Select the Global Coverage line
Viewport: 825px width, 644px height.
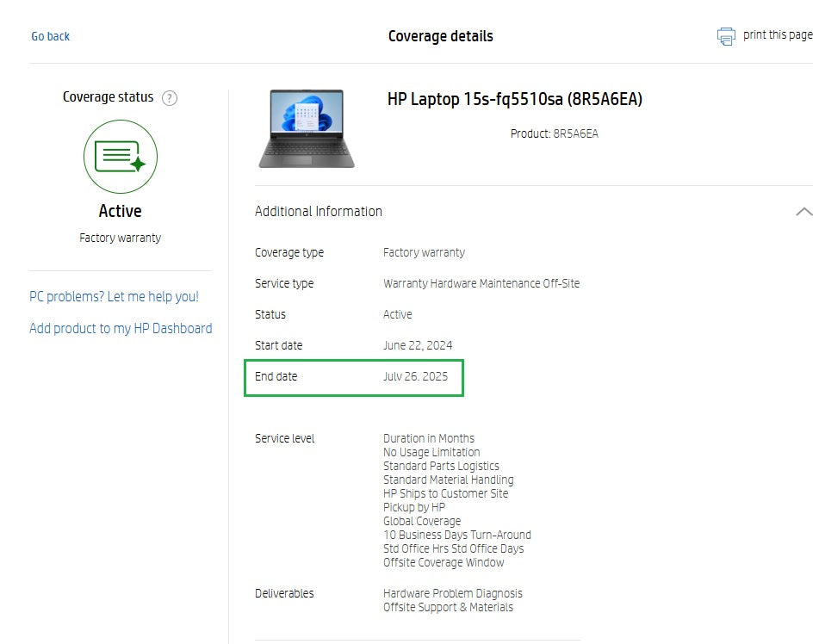pos(422,521)
